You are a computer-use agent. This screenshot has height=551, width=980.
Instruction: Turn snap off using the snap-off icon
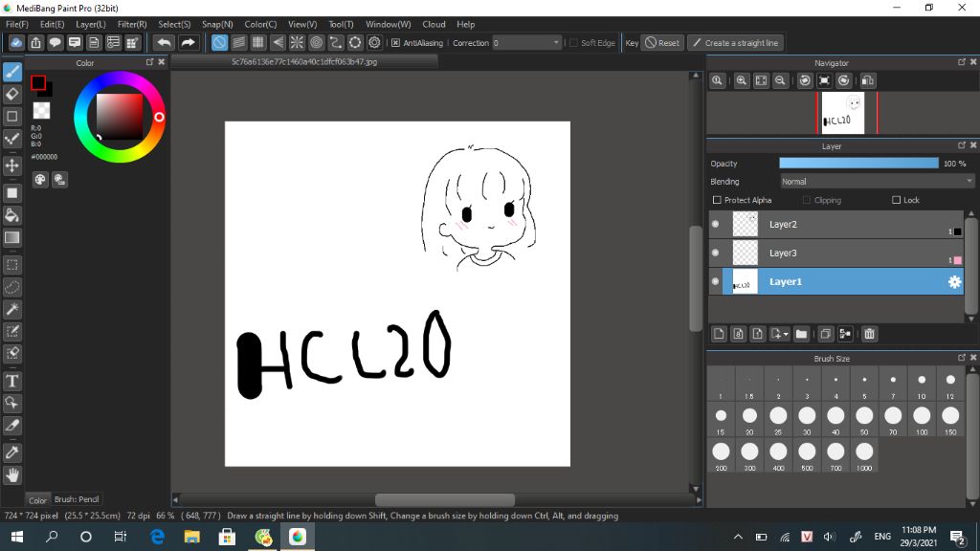[219, 42]
